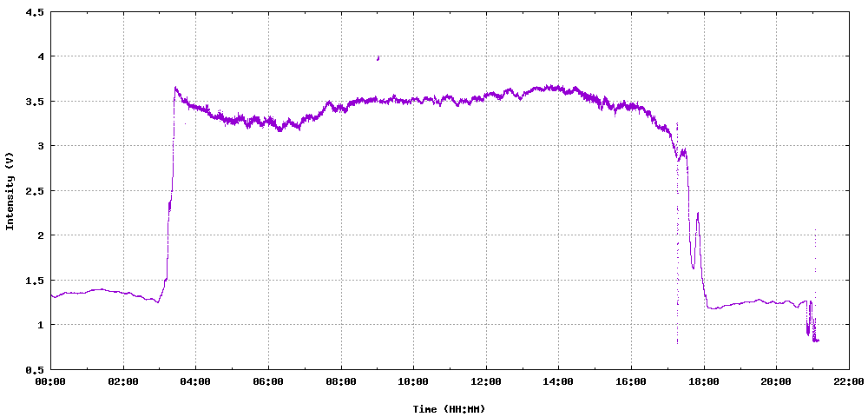Click the 3 y-axis tick label

tap(40, 146)
